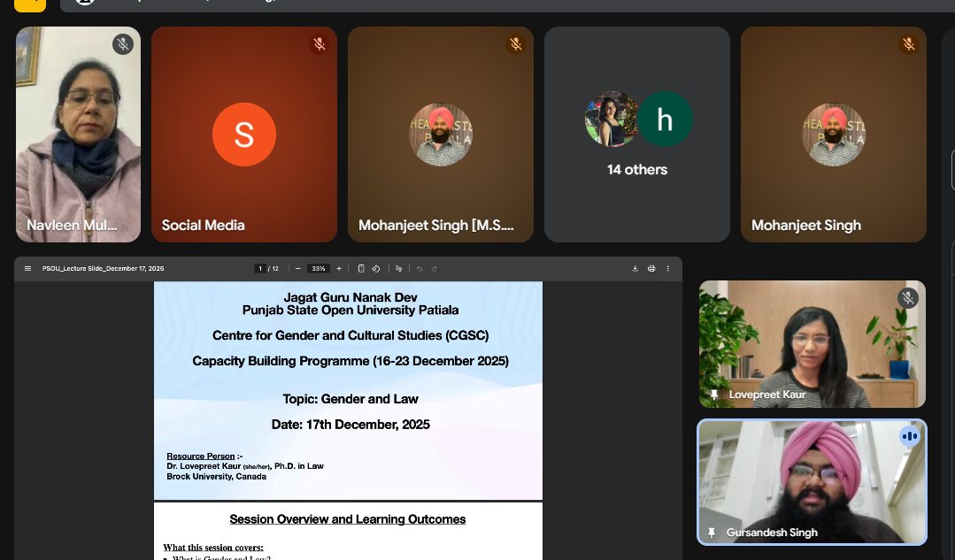Click muted mic icon on Navleen's tile
This screenshot has width=955, height=560.
(x=123, y=43)
